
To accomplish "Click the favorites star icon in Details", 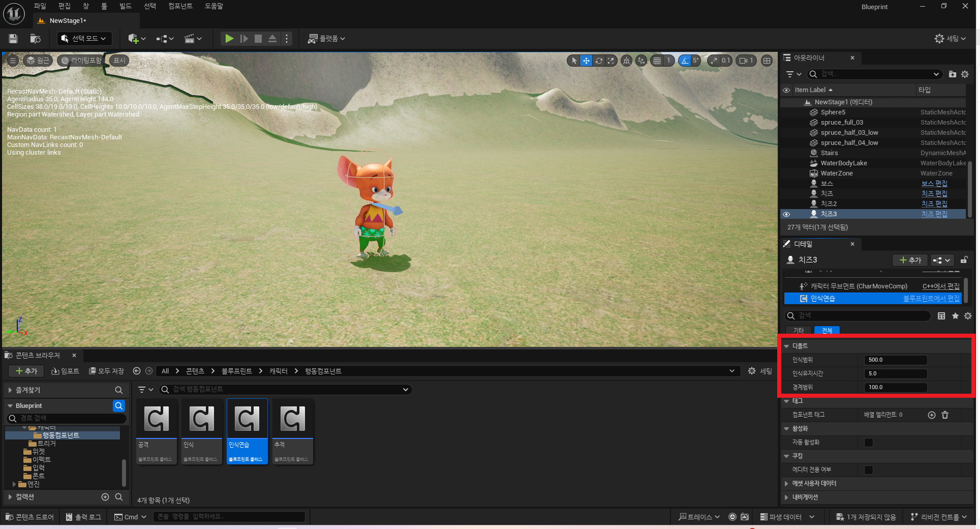I will (955, 316).
